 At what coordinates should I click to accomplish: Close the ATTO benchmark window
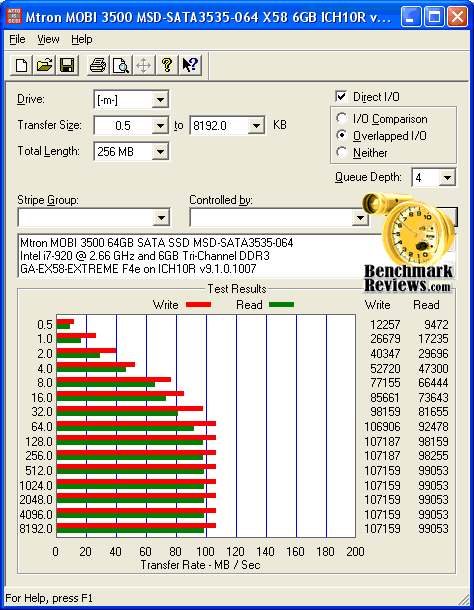(457, 17)
